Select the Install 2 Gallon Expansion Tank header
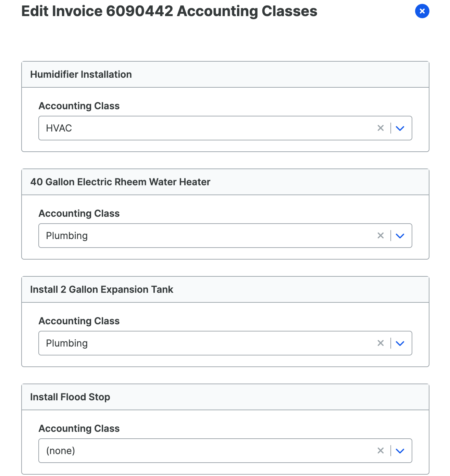This screenshot has height=476, width=450. (102, 289)
